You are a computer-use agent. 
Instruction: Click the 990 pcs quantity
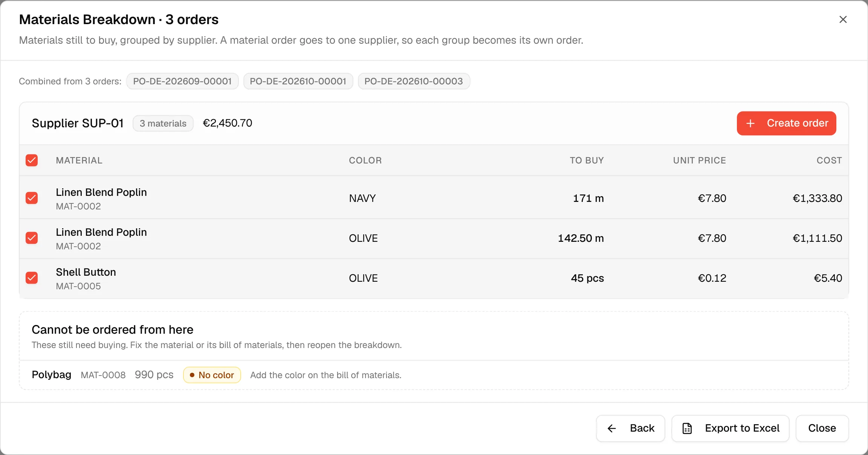154,375
